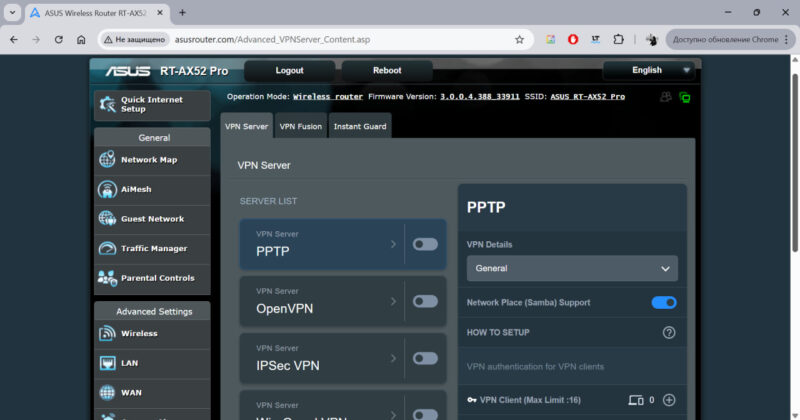Switch to the VPN Fusion tab
The width and height of the screenshot is (800, 420).
pyautogui.click(x=301, y=126)
